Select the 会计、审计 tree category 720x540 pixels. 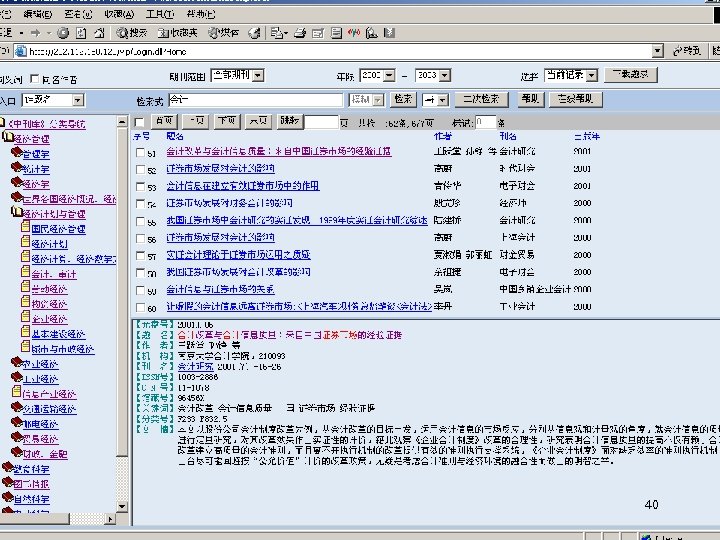(x=54, y=274)
